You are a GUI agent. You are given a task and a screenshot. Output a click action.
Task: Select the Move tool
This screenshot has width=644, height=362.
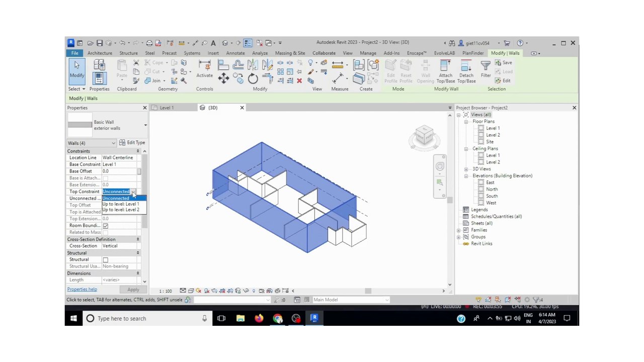pos(223,78)
